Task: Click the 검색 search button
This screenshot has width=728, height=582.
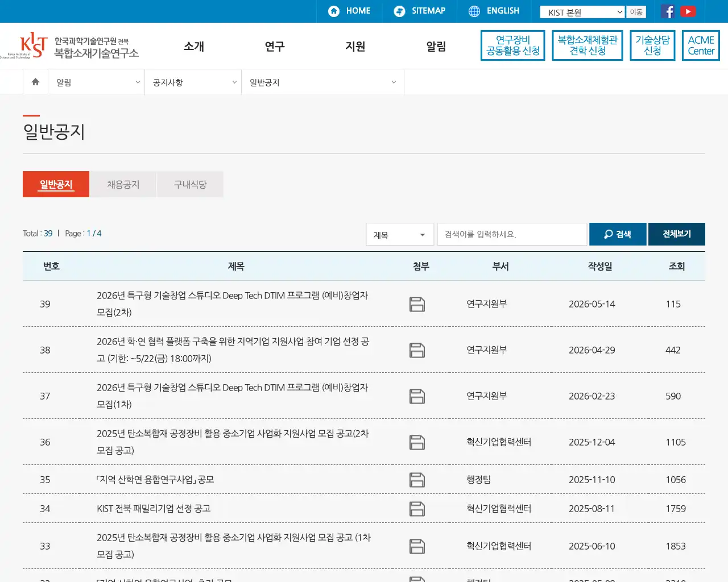Action: [x=618, y=234]
